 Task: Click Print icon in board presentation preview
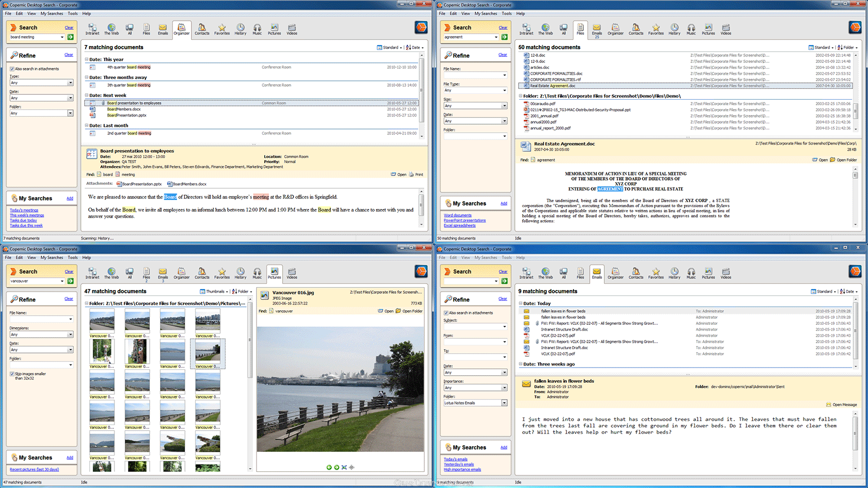(x=416, y=175)
